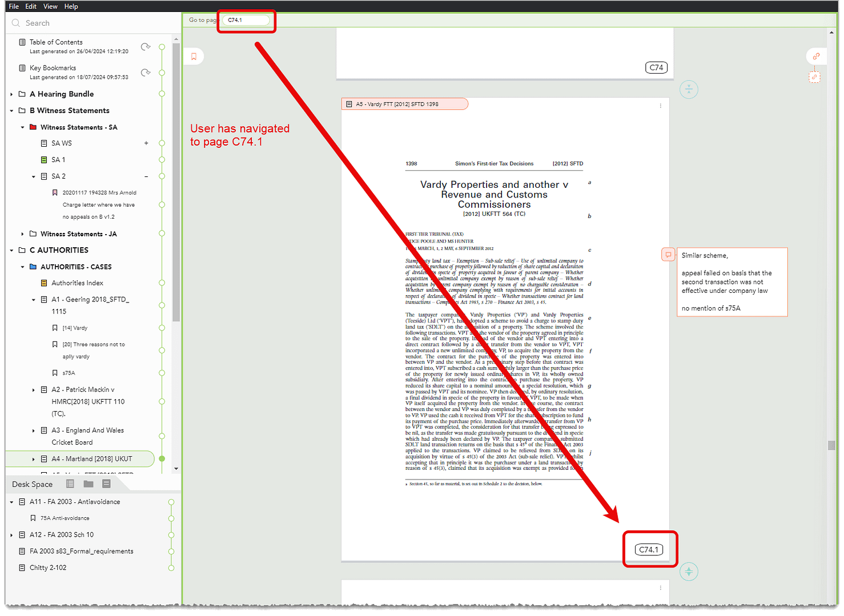Toggle status circle for SA 1

click(162, 160)
